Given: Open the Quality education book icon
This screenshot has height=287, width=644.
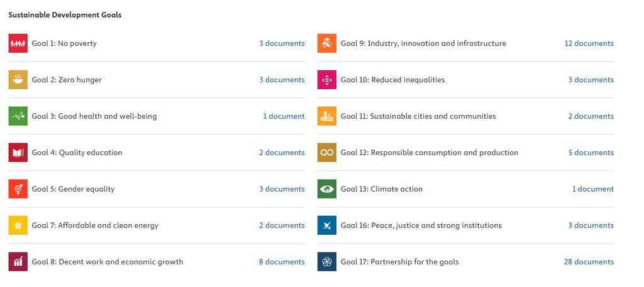Looking at the screenshot, I should tap(18, 153).
